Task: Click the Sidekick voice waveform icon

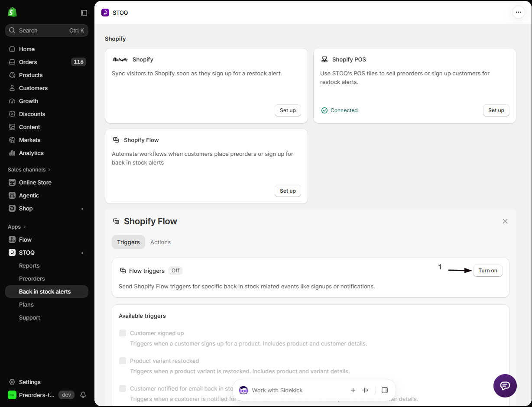Action: 365,390
